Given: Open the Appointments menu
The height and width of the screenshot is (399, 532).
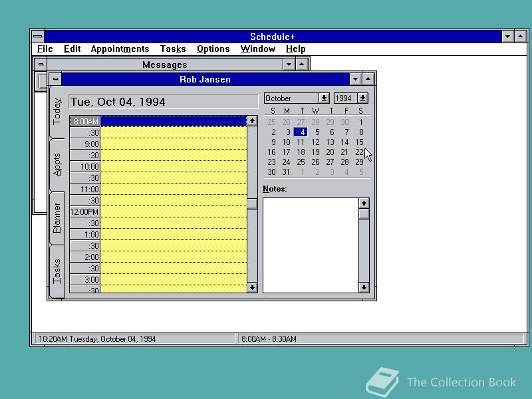Looking at the screenshot, I should [120, 49].
